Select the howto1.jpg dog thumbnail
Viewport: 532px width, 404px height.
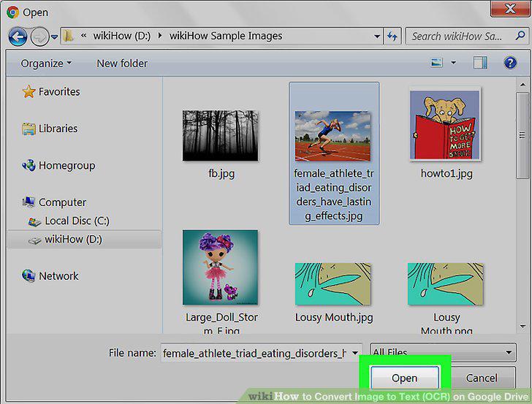(445, 125)
